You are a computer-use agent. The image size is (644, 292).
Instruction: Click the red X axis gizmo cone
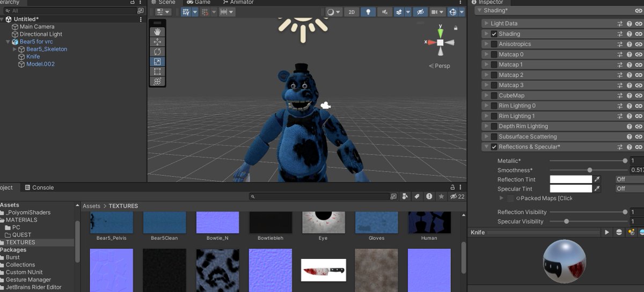click(x=430, y=42)
